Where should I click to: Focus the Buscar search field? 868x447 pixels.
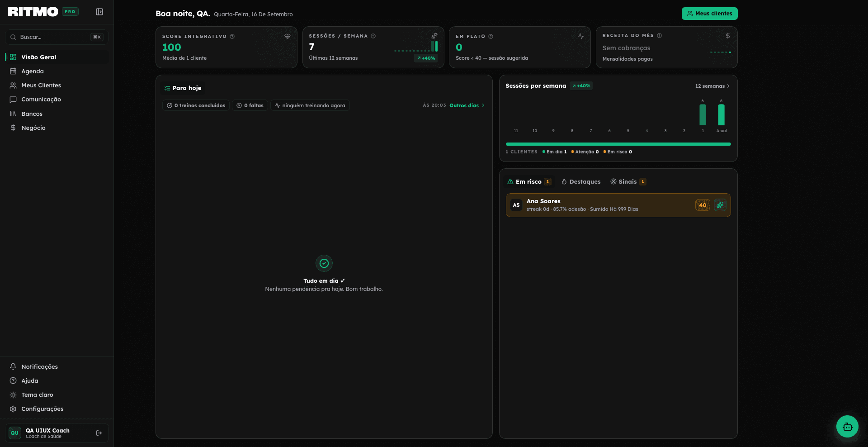pyautogui.click(x=57, y=37)
